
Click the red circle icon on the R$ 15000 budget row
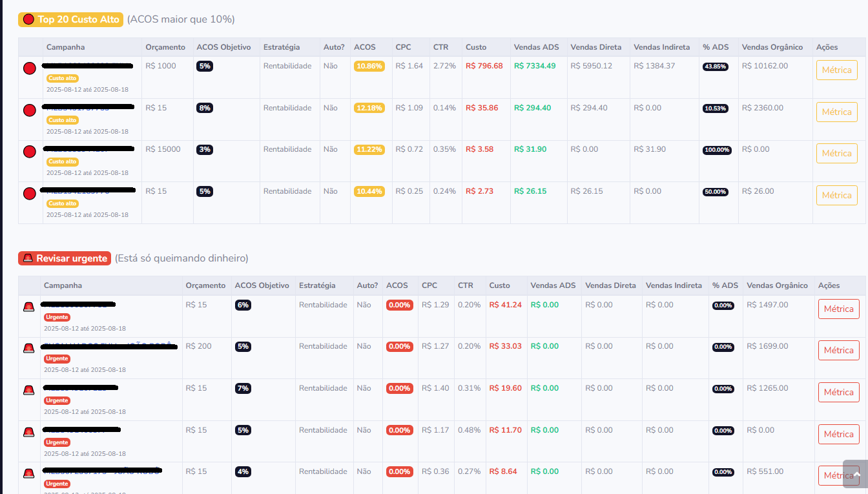coord(29,152)
